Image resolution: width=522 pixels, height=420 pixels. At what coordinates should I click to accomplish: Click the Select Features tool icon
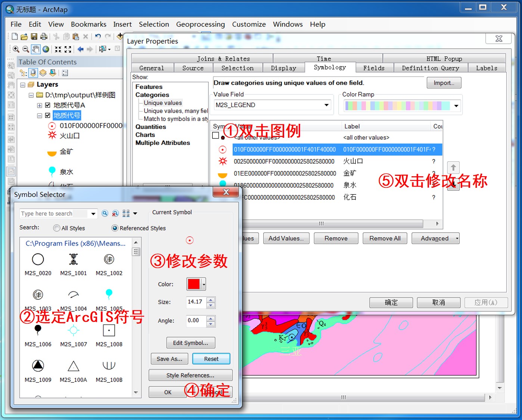tap(102, 49)
